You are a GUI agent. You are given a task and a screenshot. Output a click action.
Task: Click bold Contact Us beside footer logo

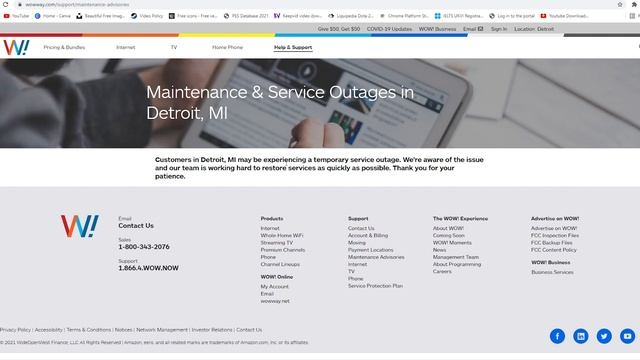[136, 226]
